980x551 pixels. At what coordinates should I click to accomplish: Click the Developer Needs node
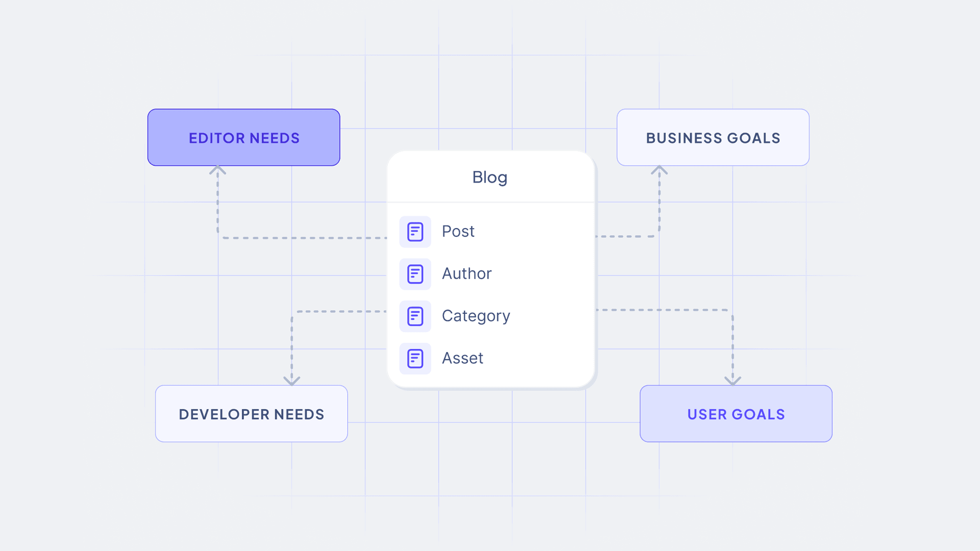[x=251, y=414]
